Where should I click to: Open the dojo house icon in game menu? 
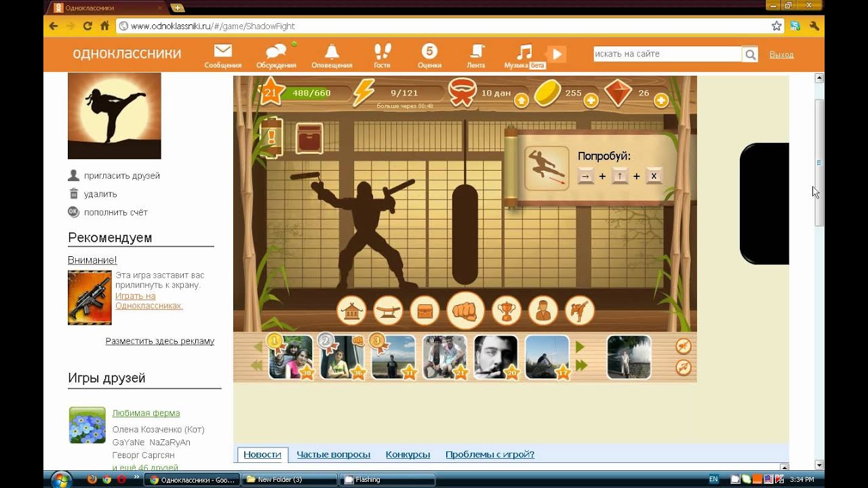351,311
